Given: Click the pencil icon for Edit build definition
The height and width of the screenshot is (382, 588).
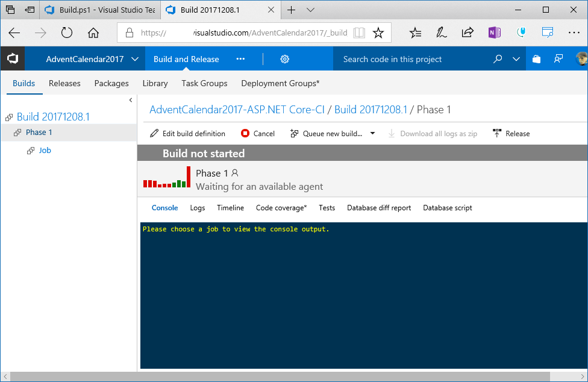Looking at the screenshot, I should [154, 133].
